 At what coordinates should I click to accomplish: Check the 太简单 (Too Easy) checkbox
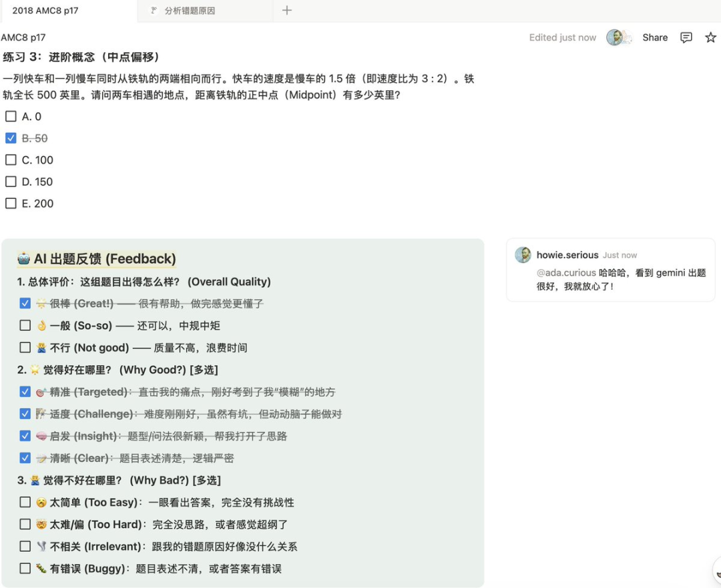click(x=25, y=502)
